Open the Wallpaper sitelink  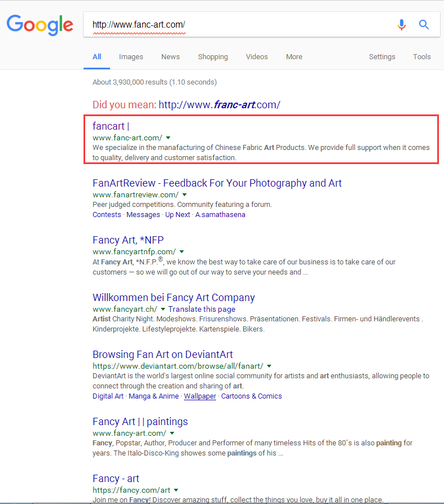pos(200,396)
